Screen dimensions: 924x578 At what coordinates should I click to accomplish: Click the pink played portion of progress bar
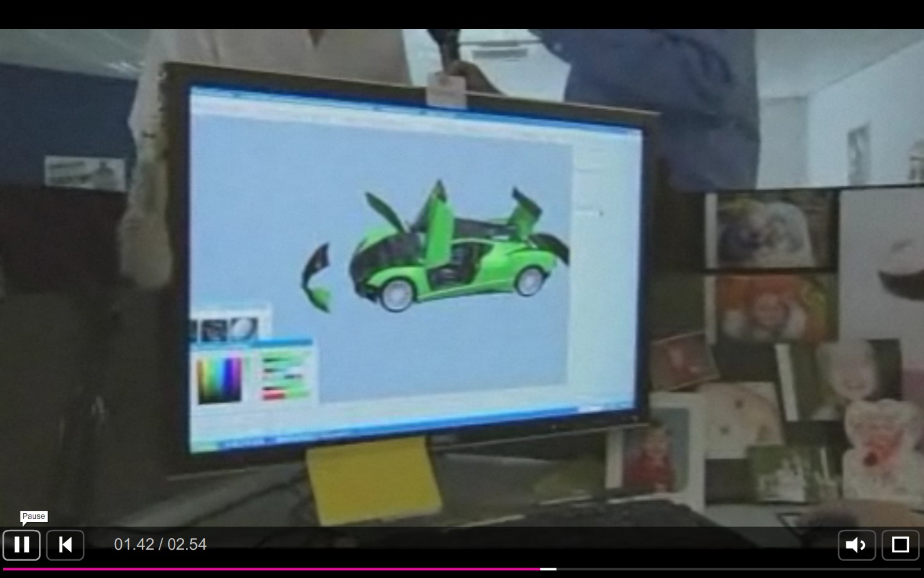[269, 569]
